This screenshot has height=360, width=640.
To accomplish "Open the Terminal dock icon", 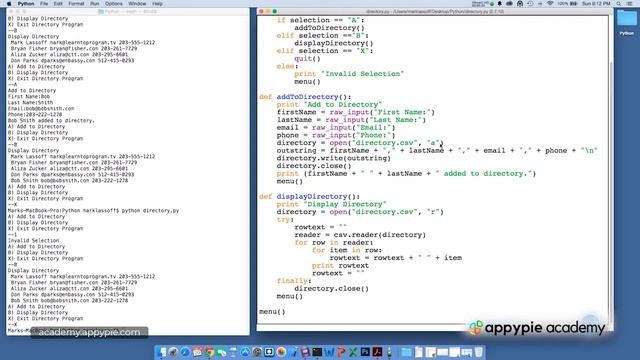I will tap(317, 352).
